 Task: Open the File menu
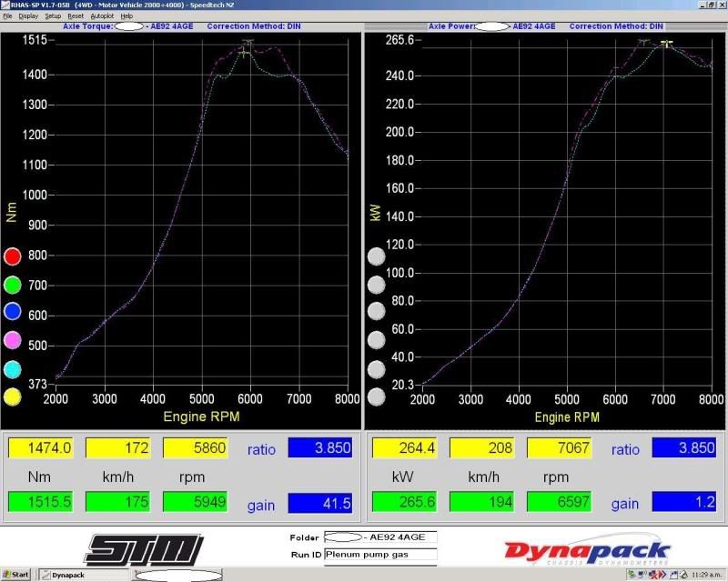tap(7, 15)
